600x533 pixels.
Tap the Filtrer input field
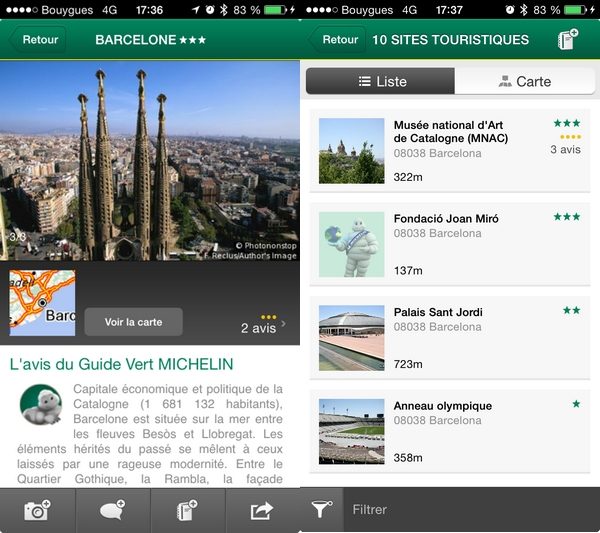[470, 510]
